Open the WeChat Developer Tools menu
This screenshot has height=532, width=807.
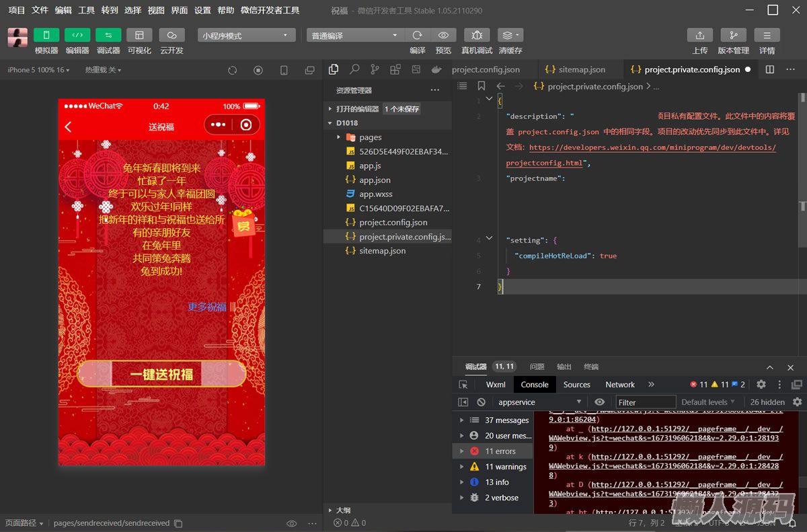click(x=270, y=10)
